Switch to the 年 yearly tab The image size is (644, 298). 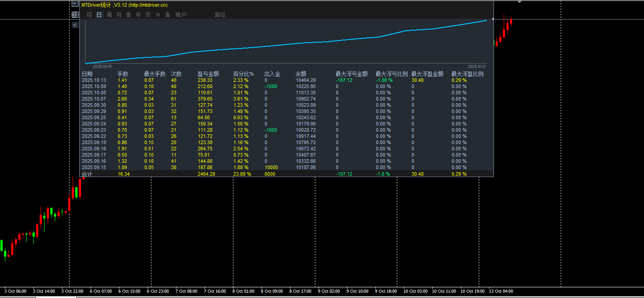click(x=138, y=15)
